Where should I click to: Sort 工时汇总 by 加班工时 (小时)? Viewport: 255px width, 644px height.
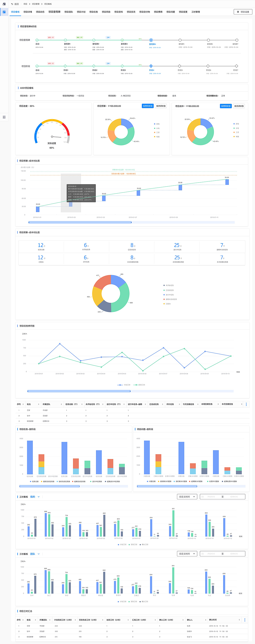point(128,620)
